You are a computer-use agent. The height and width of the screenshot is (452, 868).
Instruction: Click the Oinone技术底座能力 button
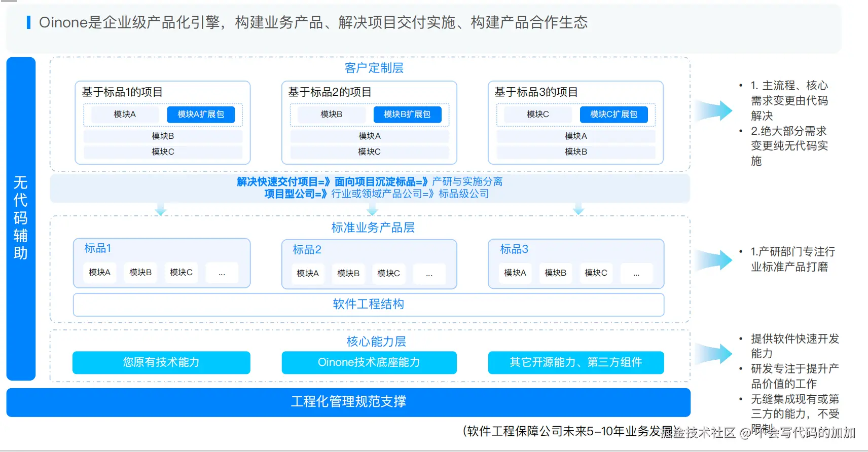369,363
